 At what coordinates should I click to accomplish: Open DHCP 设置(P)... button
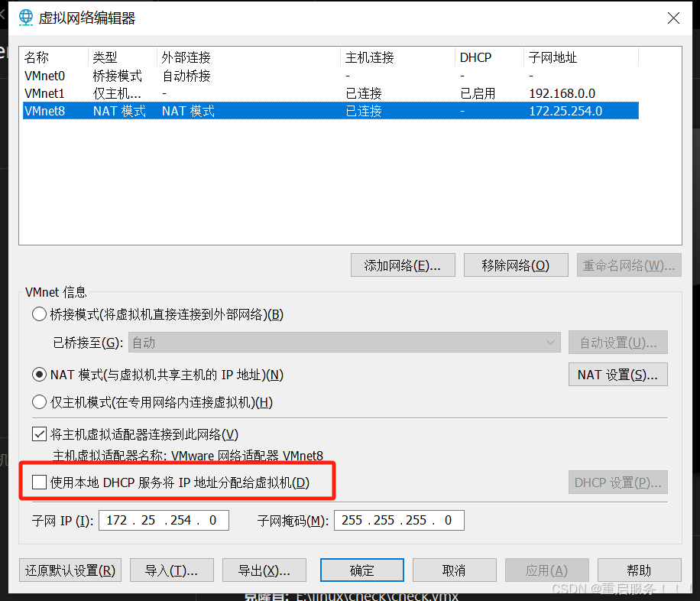(618, 482)
